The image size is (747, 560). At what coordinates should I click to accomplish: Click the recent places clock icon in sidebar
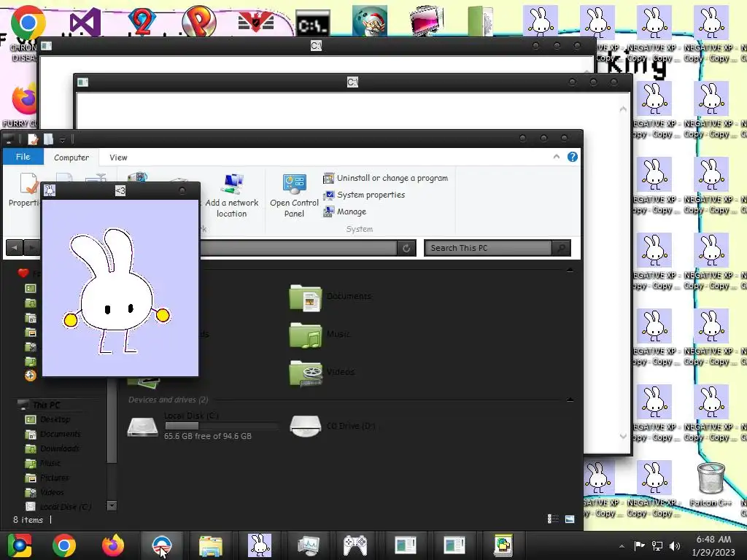pos(31,376)
